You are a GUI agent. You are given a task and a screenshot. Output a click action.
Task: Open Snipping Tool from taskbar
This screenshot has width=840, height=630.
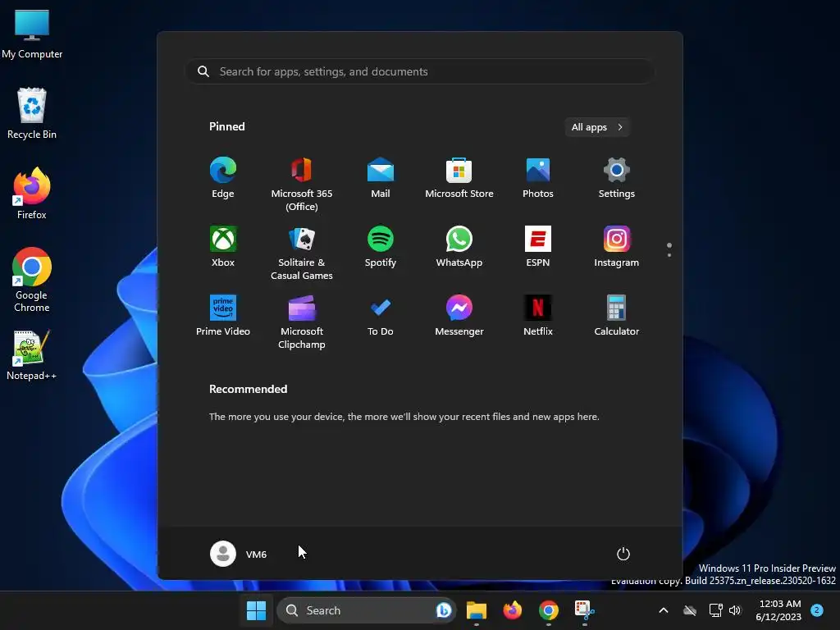584,610
